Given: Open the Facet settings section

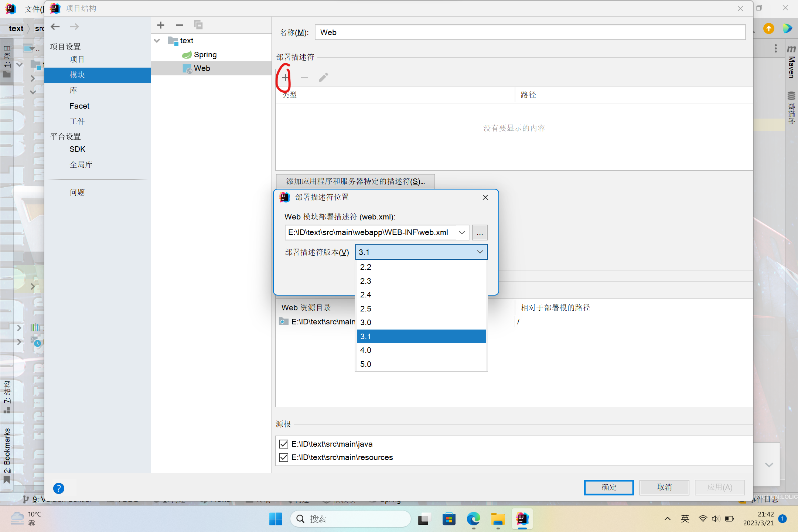Looking at the screenshot, I should (x=79, y=106).
